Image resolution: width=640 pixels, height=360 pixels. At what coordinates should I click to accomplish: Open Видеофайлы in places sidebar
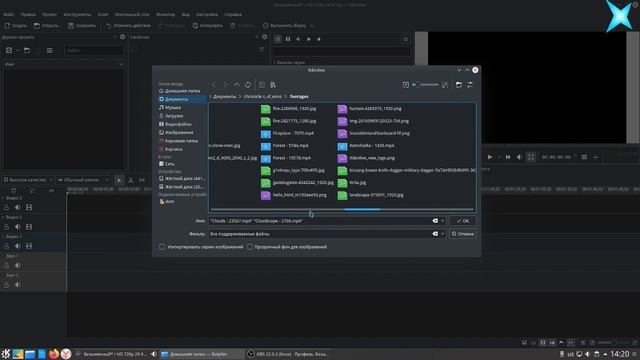click(175, 124)
